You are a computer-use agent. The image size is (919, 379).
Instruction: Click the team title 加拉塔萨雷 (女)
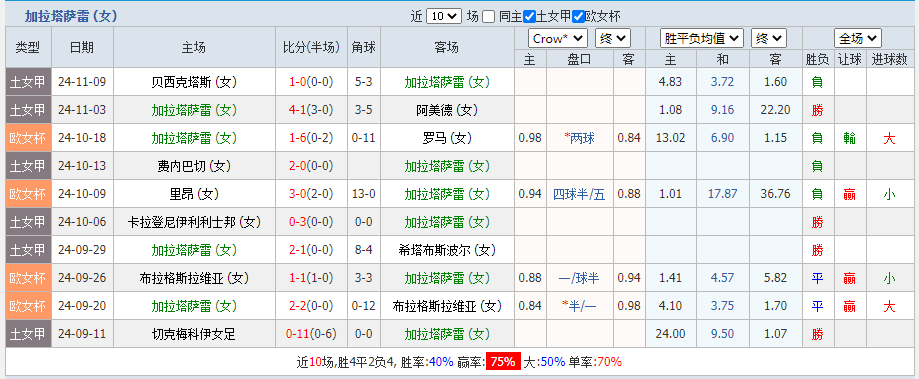pyautogui.click(x=71, y=16)
